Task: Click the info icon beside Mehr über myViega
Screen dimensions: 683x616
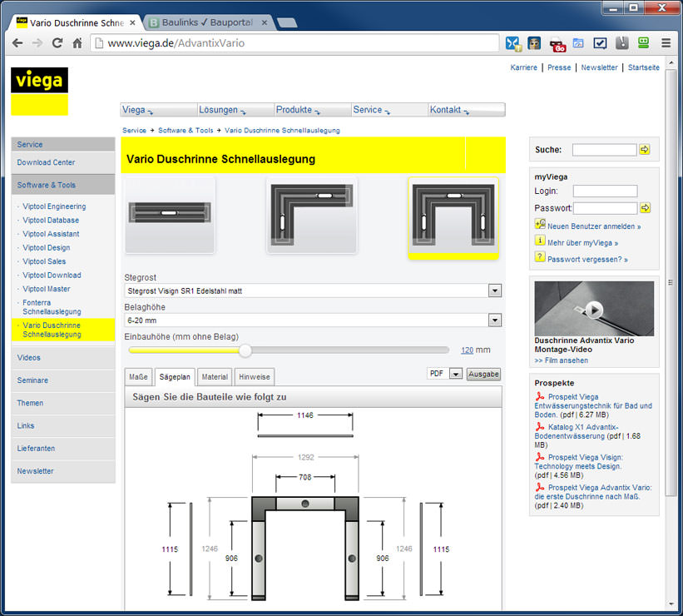Action: pyautogui.click(x=540, y=241)
